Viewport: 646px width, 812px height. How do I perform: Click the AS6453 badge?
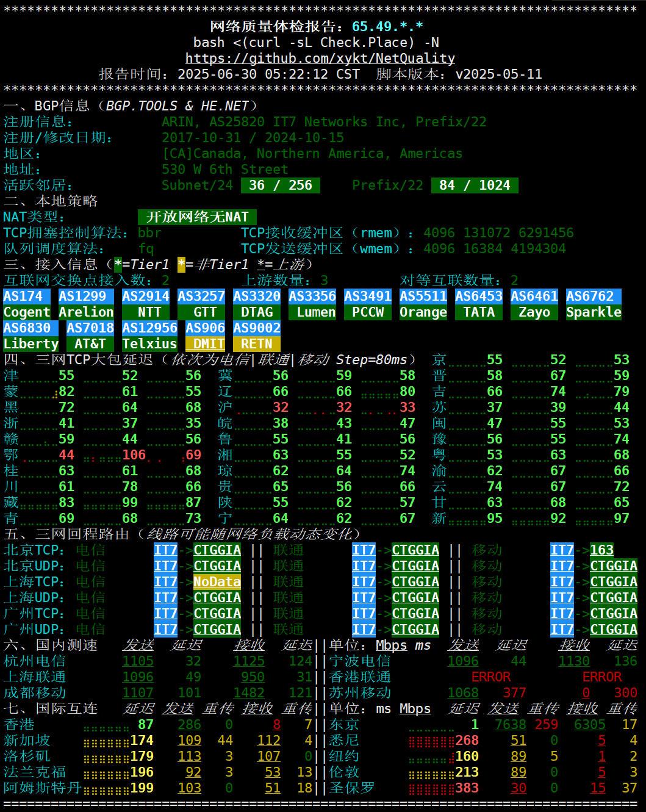479,296
